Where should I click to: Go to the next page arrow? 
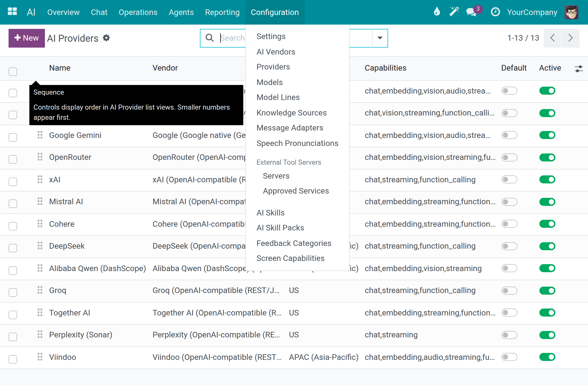[x=570, y=38]
